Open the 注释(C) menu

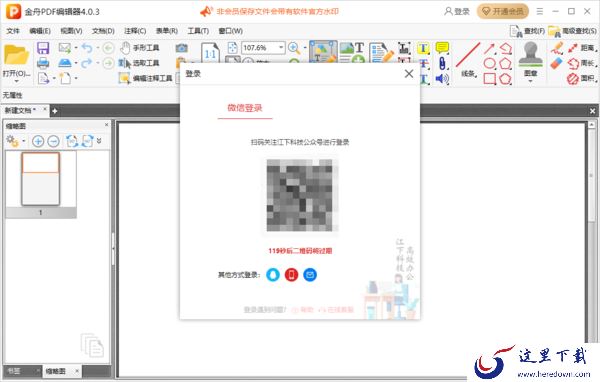coord(135,31)
